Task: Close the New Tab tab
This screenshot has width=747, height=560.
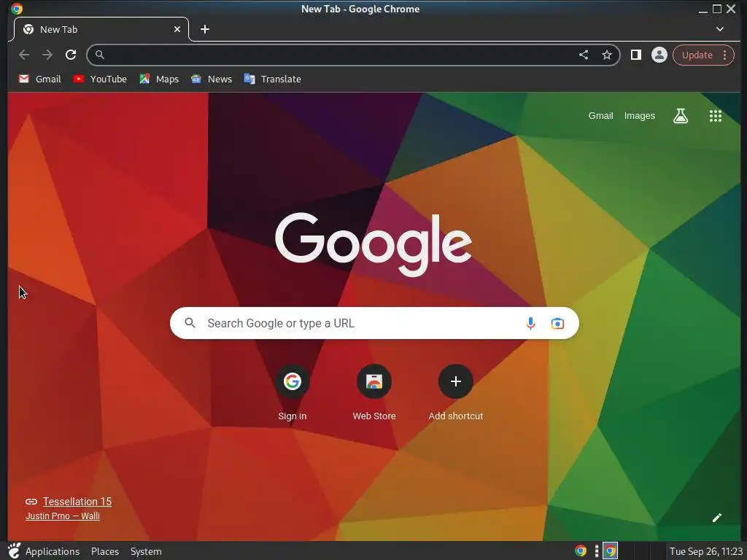Action: (x=177, y=29)
